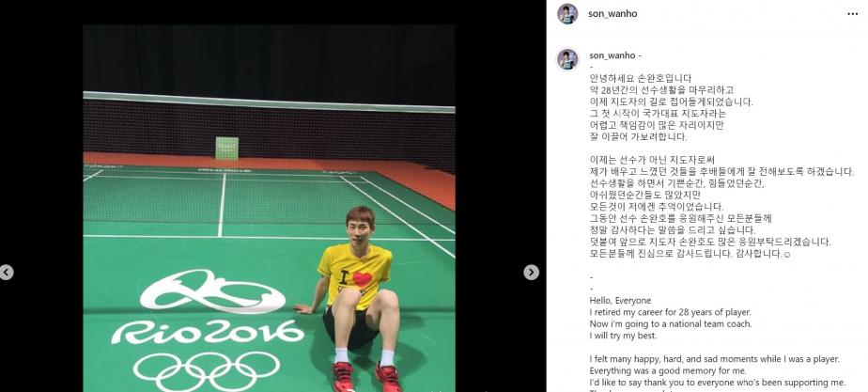868x392 pixels.
Task: Click the "I retired my career" sentence
Action: pos(662,312)
